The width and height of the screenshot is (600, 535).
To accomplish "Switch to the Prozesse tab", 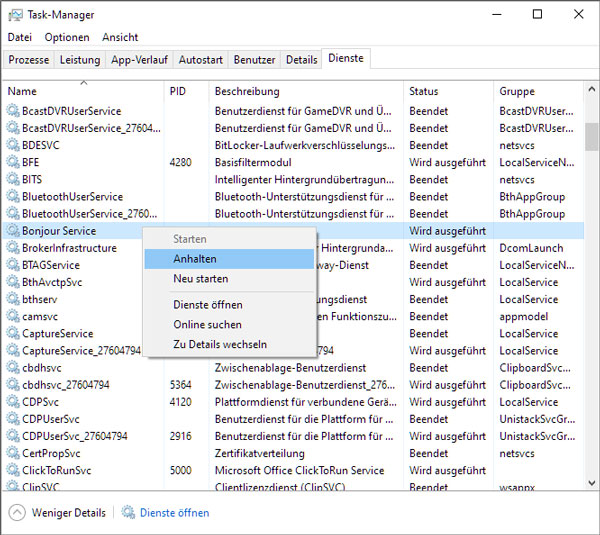I will pos(29,60).
